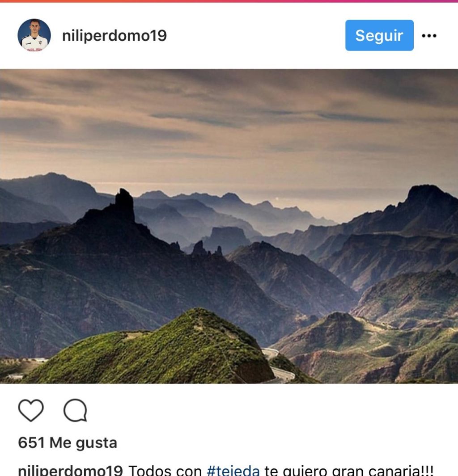
Task: Open niliperdomo19 profile picture
Action: coord(34,35)
